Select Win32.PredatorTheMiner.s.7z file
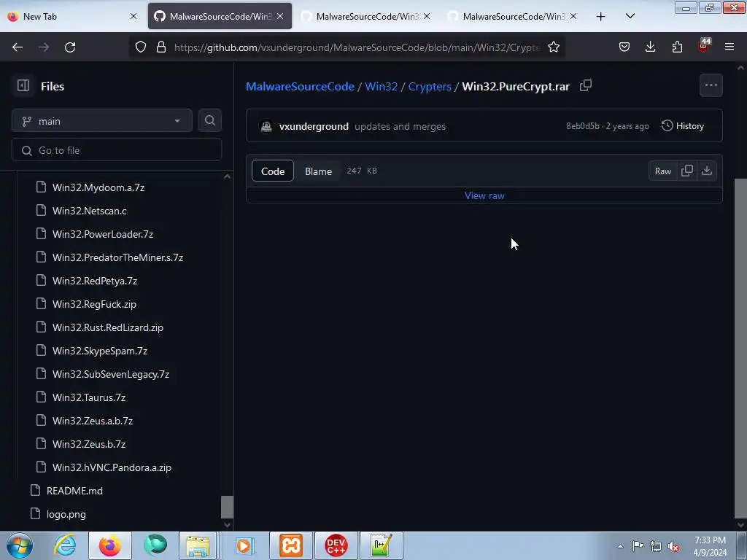Screen dimensions: 747x560 click(117, 257)
